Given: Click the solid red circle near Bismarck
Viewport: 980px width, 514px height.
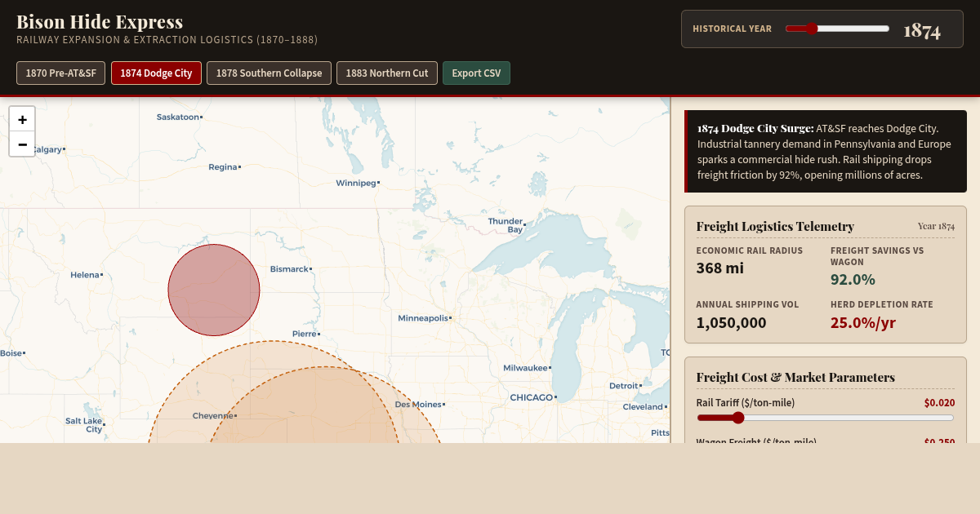Looking at the screenshot, I should click(x=214, y=290).
